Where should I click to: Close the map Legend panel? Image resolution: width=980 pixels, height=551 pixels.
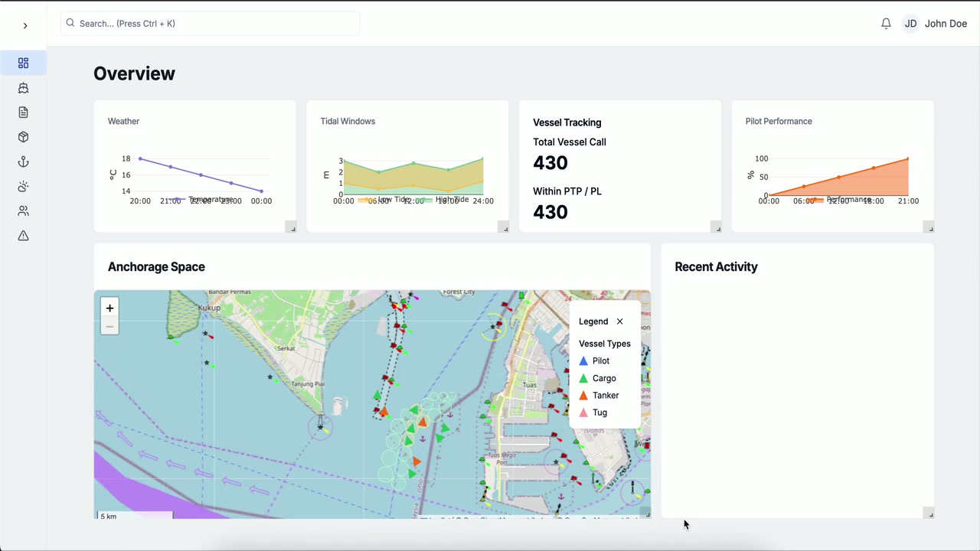pyautogui.click(x=619, y=321)
